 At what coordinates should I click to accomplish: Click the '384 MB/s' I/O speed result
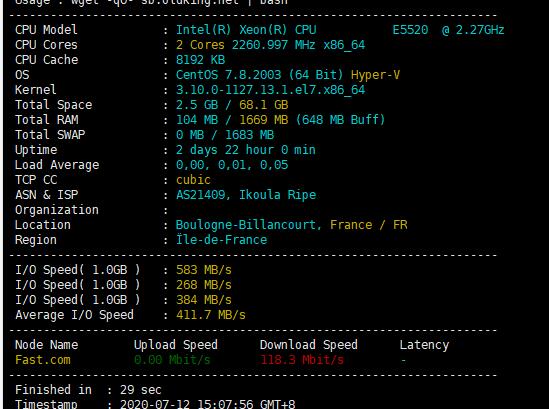click(x=203, y=300)
